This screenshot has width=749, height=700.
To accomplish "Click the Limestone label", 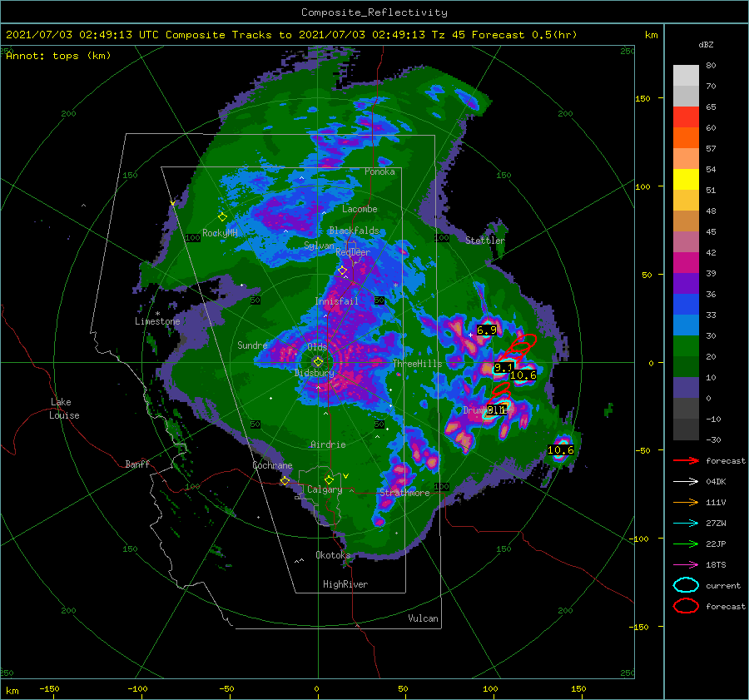I will [157, 321].
